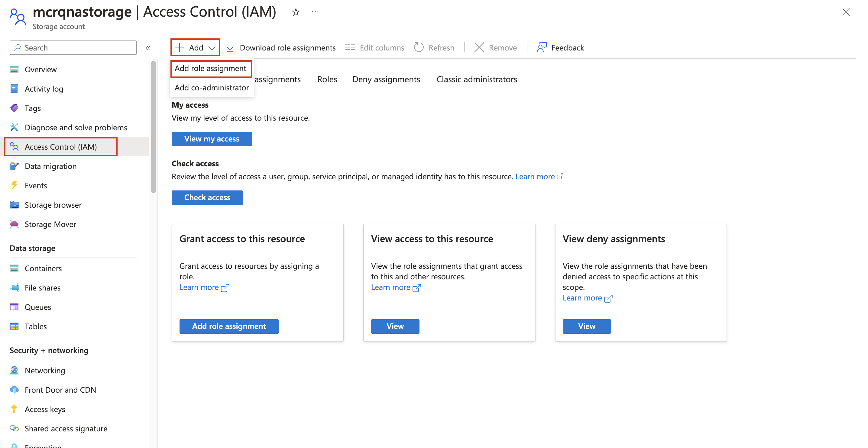Click the Refresh toolbar label
Screen dimensions: 868x448
click(x=442, y=48)
